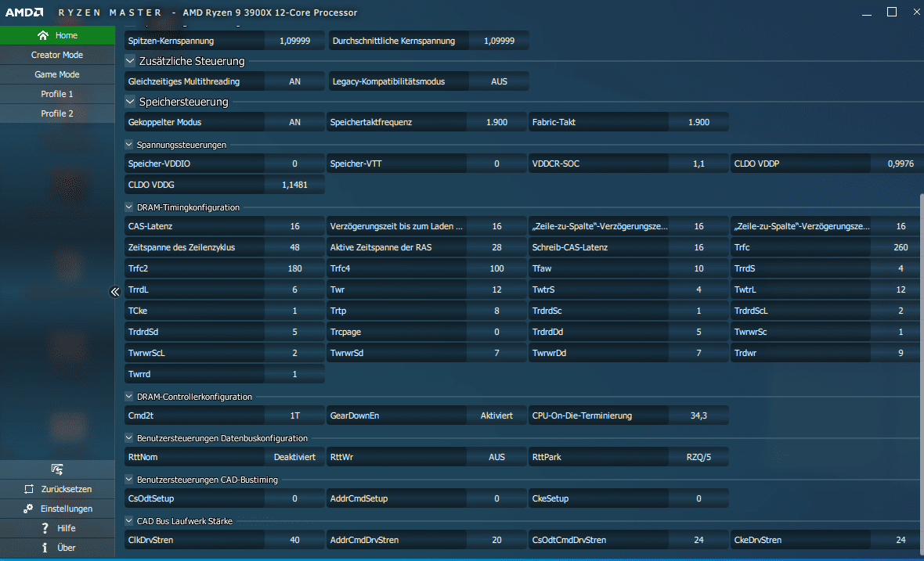Click RttNom Deaktiviert value
The width and height of the screenshot is (924, 561).
[x=294, y=457]
